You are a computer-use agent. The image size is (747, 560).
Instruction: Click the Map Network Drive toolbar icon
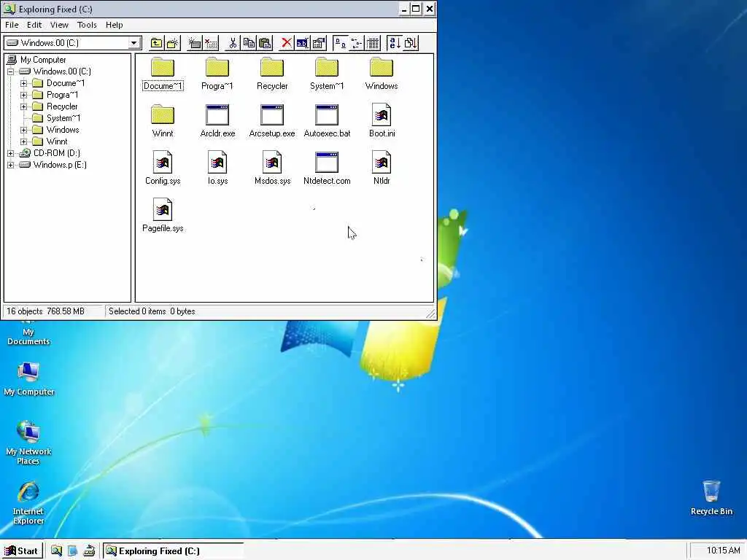coord(194,43)
